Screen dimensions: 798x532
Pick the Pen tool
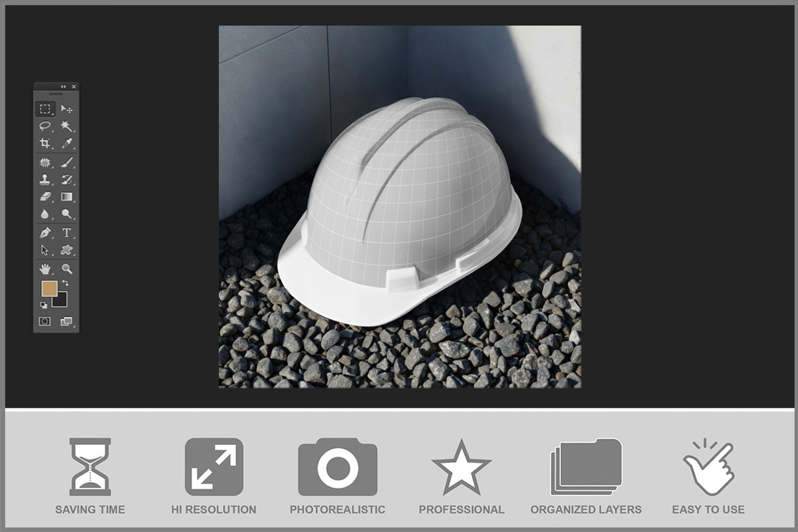[45, 232]
